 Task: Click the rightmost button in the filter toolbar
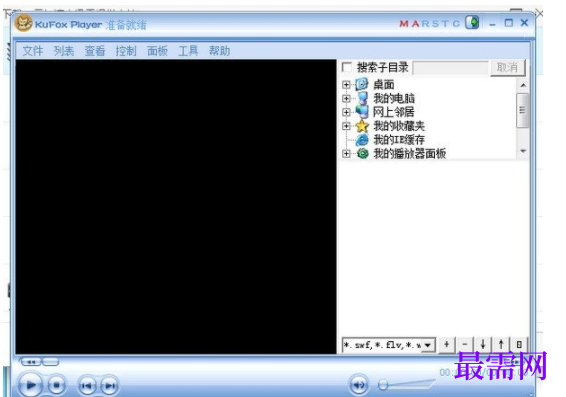[519, 344]
